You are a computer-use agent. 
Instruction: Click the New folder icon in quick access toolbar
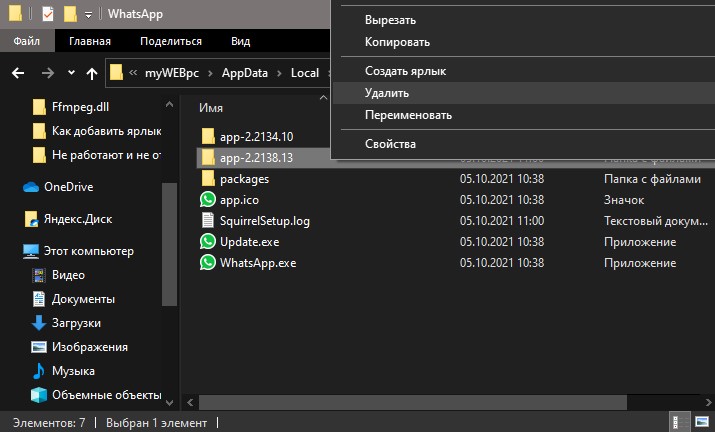70,14
